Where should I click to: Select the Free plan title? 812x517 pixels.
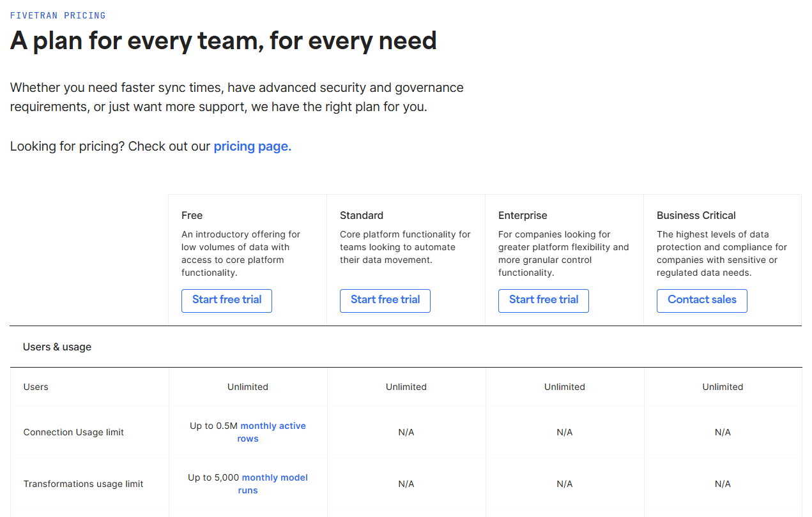coord(192,215)
